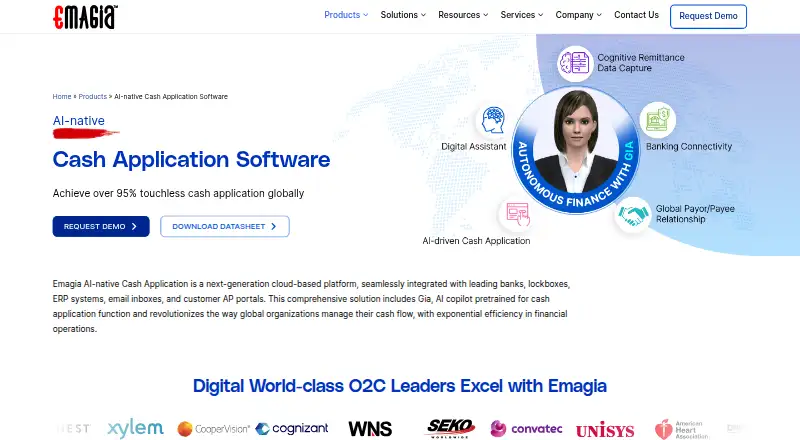The width and height of the screenshot is (800, 440).
Task: Click the 'Global Payor/Payee Relationship' label
Action: (x=695, y=214)
